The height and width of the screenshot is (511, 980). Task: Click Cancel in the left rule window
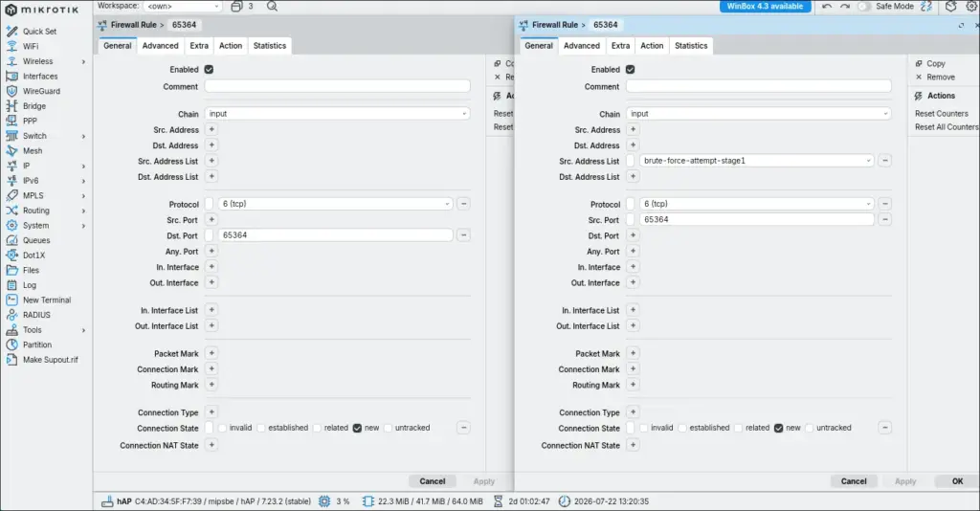(x=433, y=481)
